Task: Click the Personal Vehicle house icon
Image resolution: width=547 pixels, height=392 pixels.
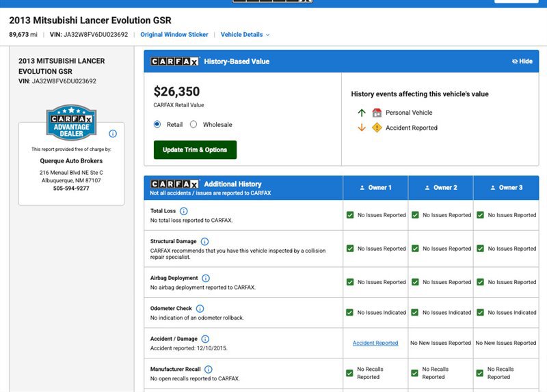Action: coord(377,113)
